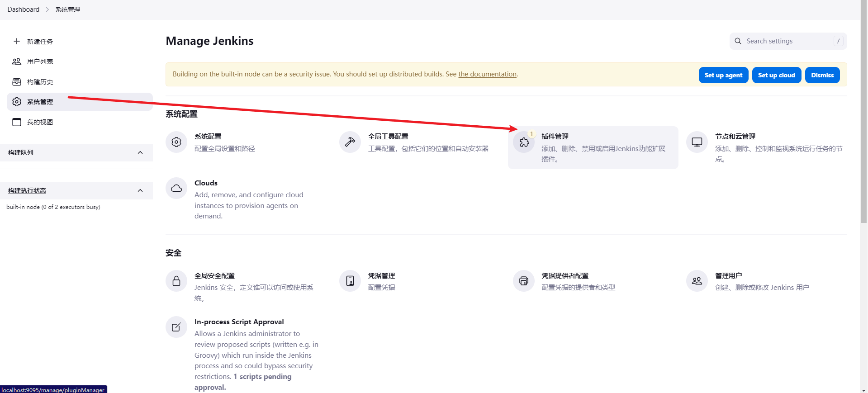Click the Set up cloud button
The height and width of the screenshot is (393, 868).
(777, 75)
